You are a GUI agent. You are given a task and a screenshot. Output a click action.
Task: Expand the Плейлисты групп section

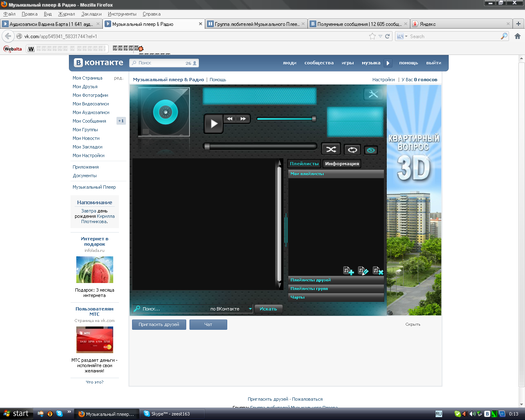(x=336, y=289)
